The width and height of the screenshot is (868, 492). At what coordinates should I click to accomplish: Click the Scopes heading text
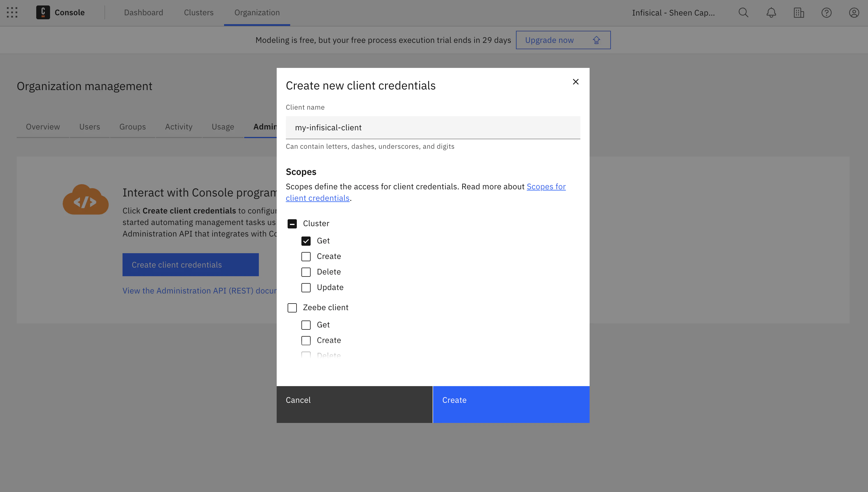point(301,172)
